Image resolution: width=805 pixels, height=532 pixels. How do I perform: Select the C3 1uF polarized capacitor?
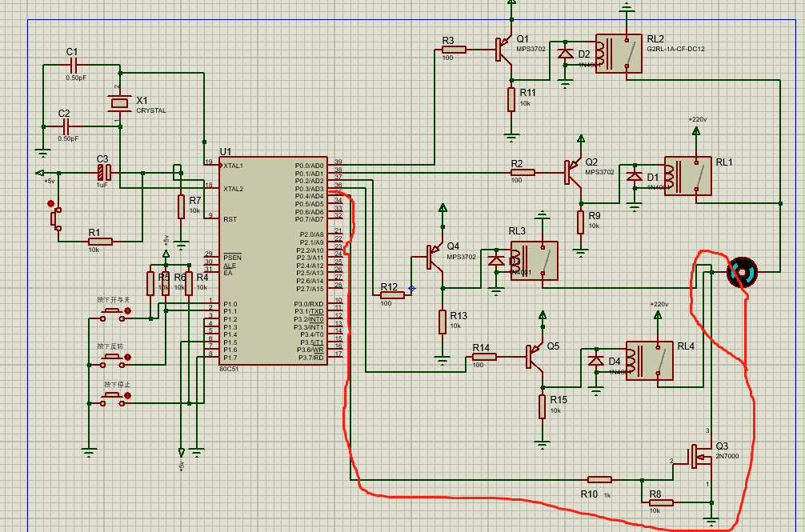(104, 172)
